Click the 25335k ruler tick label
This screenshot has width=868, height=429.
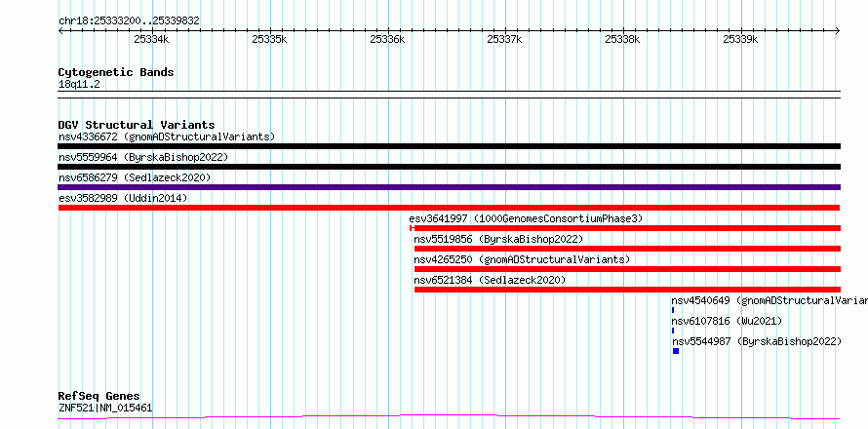click(x=269, y=39)
